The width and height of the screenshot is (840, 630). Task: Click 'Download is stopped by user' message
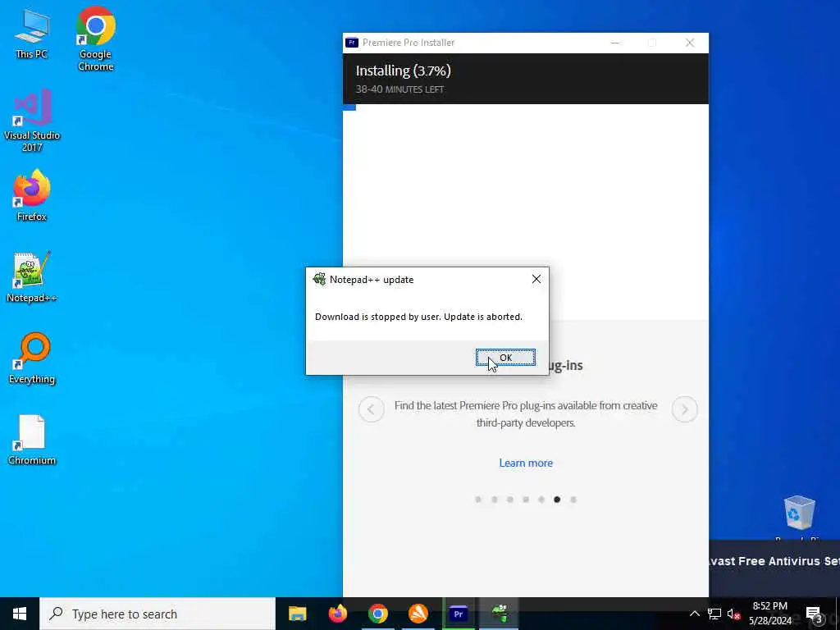[418, 317]
